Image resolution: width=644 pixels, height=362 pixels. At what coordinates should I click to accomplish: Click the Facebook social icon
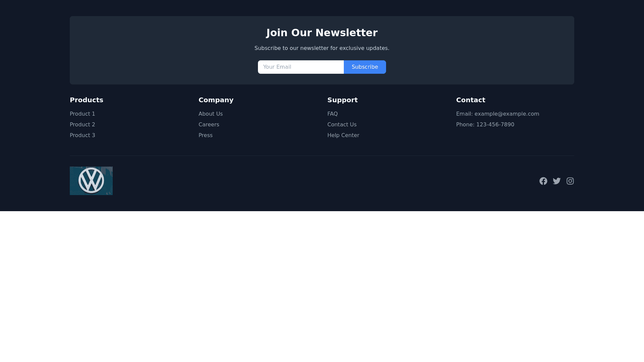(543, 181)
